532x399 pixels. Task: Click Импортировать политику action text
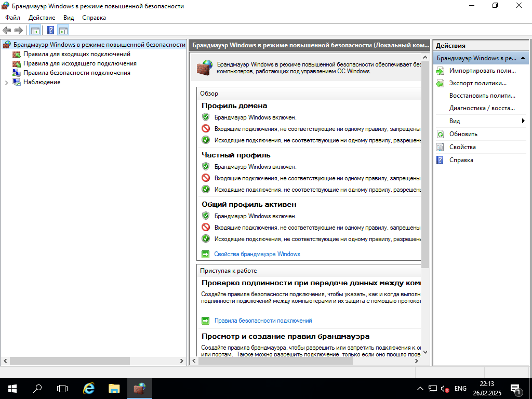[483, 71]
